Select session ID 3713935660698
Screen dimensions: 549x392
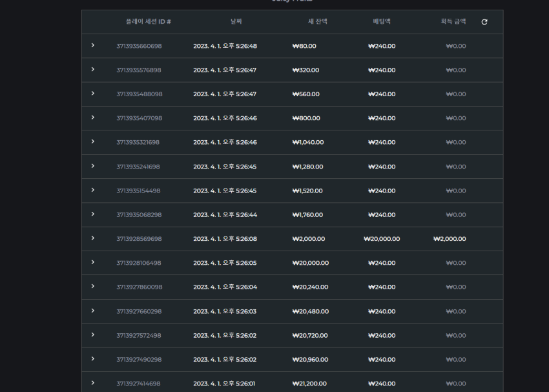coord(139,46)
